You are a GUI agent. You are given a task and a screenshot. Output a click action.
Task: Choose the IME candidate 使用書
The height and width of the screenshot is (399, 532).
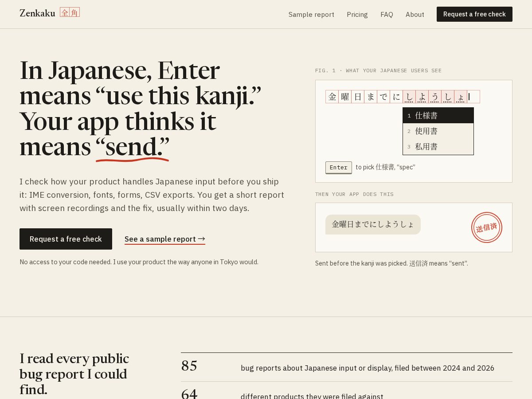438,131
